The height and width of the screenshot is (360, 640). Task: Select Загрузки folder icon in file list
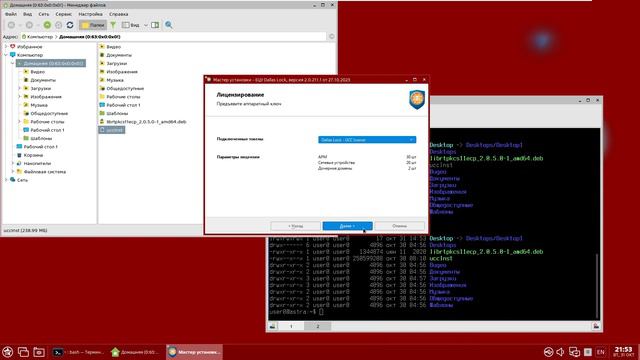(x=102, y=63)
